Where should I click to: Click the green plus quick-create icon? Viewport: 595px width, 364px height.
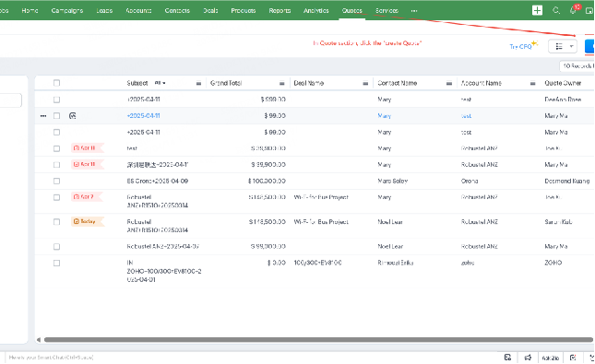(537, 10)
